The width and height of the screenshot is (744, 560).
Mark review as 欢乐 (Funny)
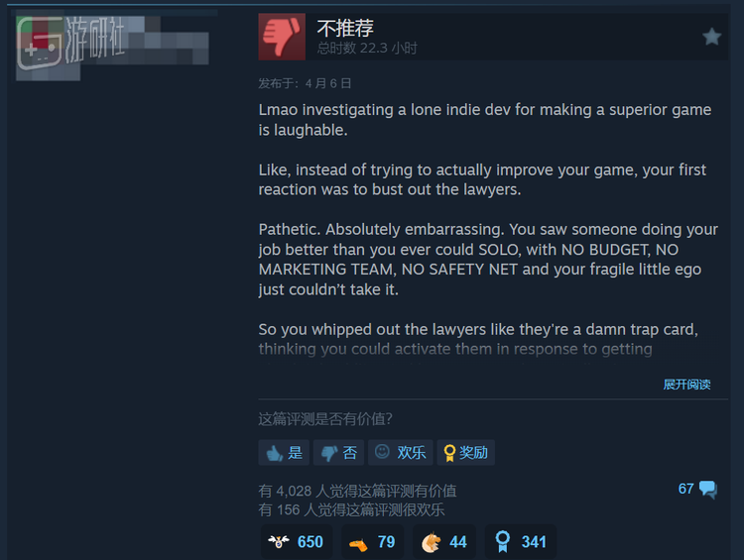click(400, 452)
